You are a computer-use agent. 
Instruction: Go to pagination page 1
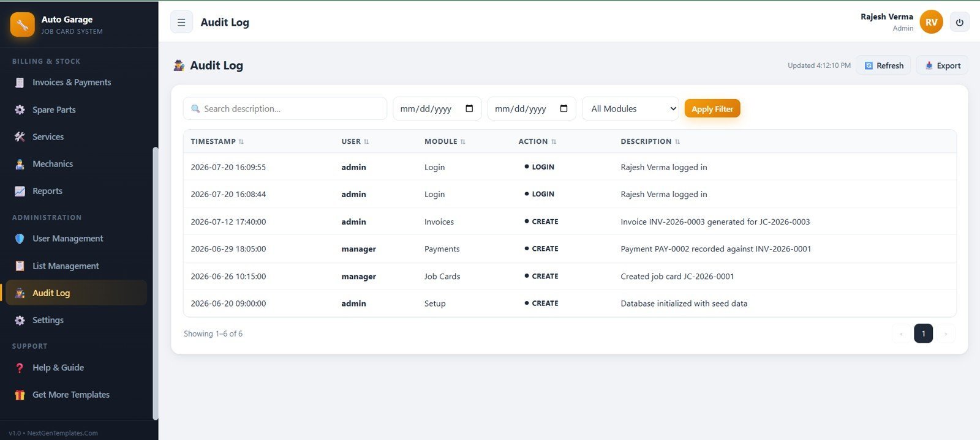[x=923, y=334]
